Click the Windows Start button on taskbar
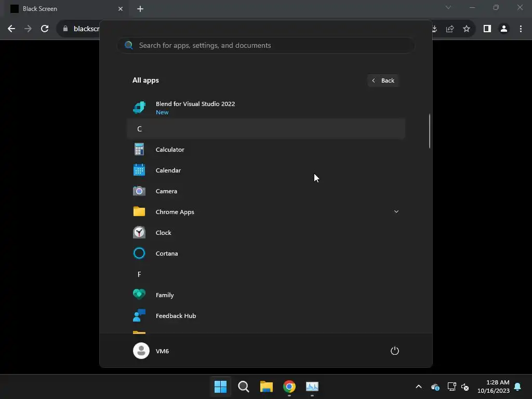Image resolution: width=532 pixels, height=399 pixels. 220,386
